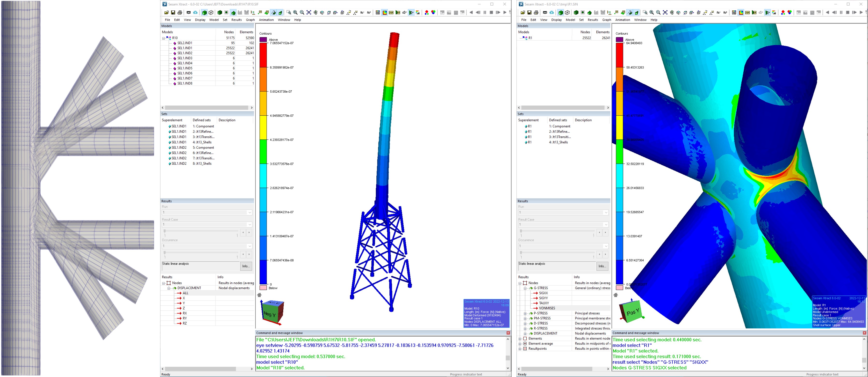Open Results menu in R10 window

(x=237, y=20)
